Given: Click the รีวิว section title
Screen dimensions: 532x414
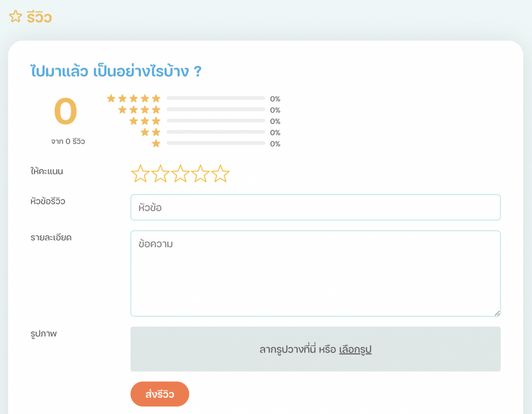Looking at the screenshot, I should pos(39,17).
